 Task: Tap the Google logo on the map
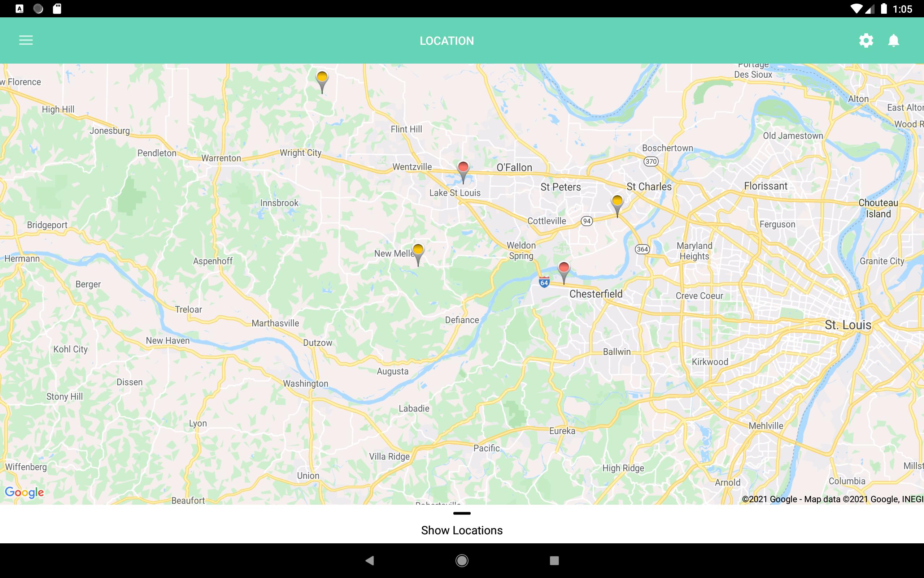pos(25,492)
